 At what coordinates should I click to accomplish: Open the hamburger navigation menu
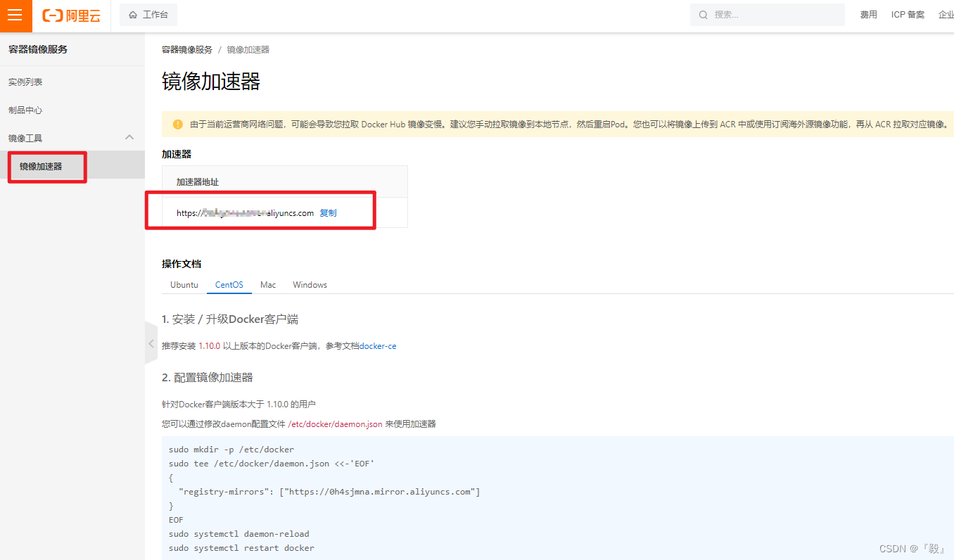click(x=15, y=15)
